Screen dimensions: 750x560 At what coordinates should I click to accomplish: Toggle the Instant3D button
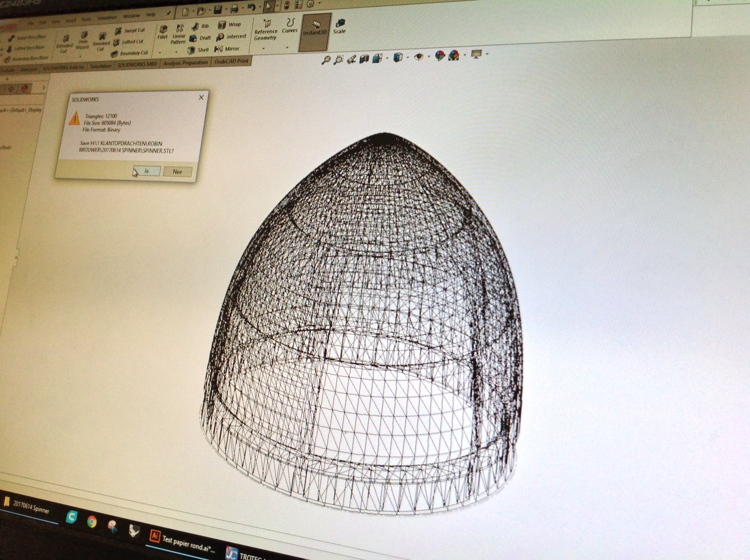315,32
